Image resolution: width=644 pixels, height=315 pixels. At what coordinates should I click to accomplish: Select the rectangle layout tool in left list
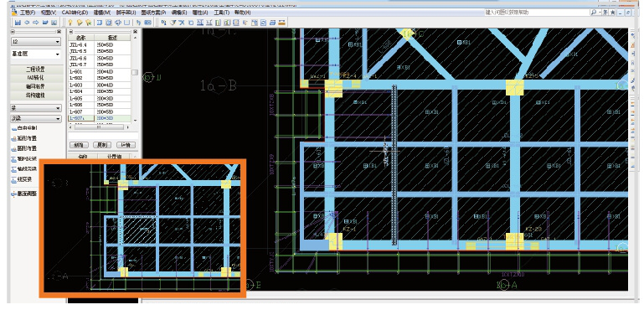tap(23, 138)
